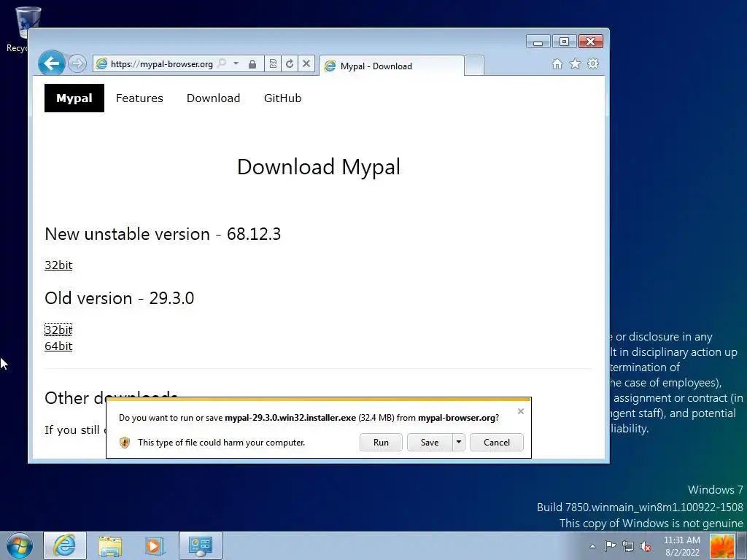The width and height of the screenshot is (747, 560).
Task: Toggle Compatibility View icon
Action: coord(273,64)
